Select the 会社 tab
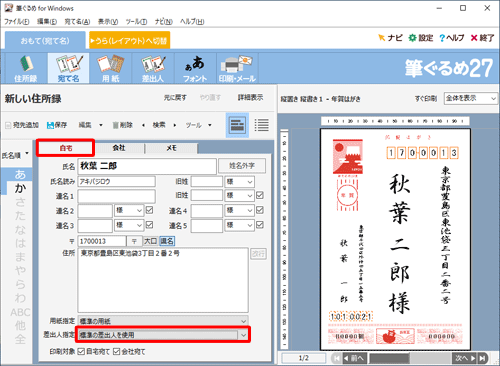Screen dimensions: 500x366 119,148
